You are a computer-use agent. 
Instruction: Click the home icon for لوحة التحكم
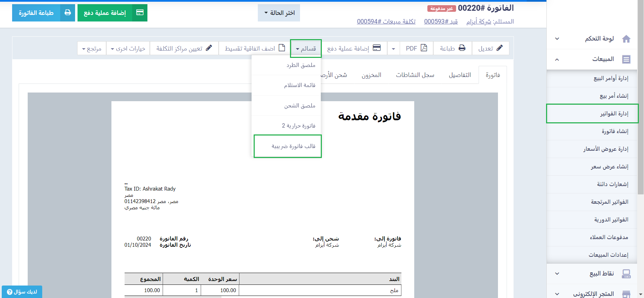pos(626,39)
